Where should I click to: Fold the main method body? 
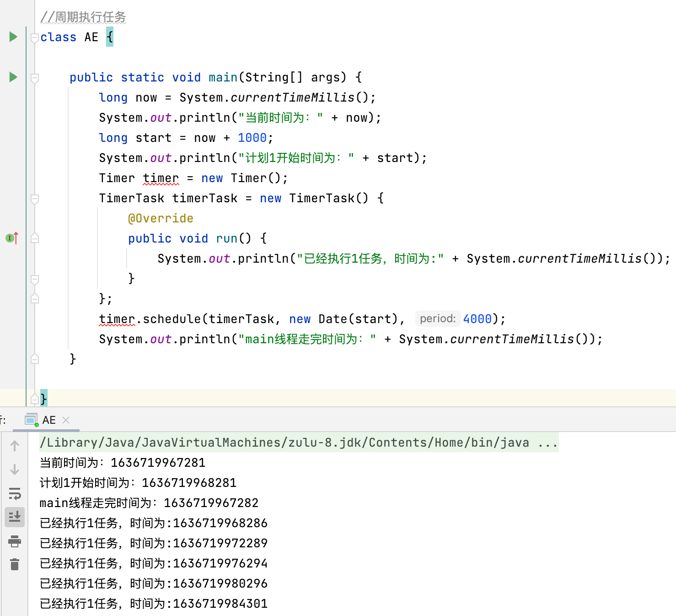[35, 78]
